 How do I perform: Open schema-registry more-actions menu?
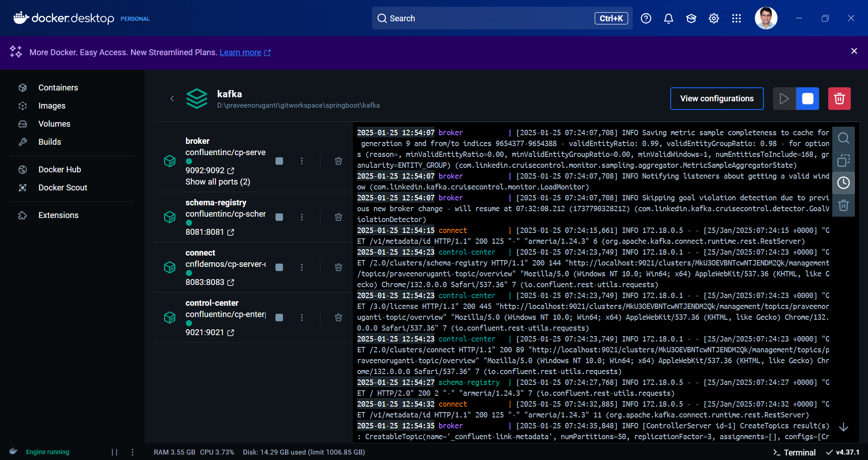pos(302,217)
